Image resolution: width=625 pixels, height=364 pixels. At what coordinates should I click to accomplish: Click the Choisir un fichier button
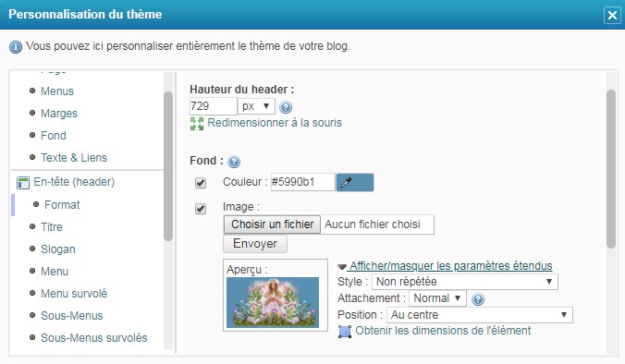[x=272, y=224]
